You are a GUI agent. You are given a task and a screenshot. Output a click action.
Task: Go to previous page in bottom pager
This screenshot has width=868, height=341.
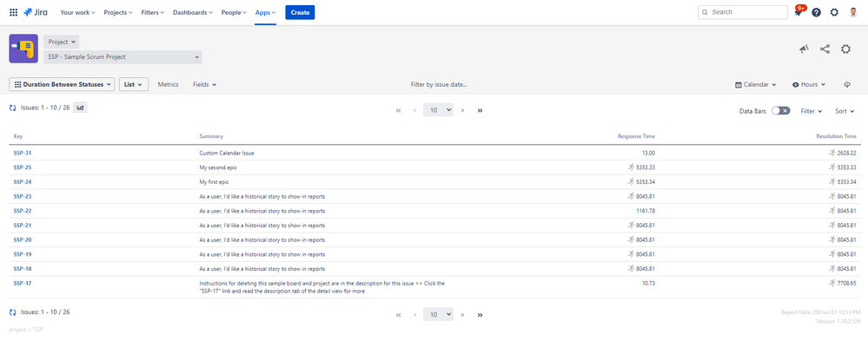tap(414, 315)
